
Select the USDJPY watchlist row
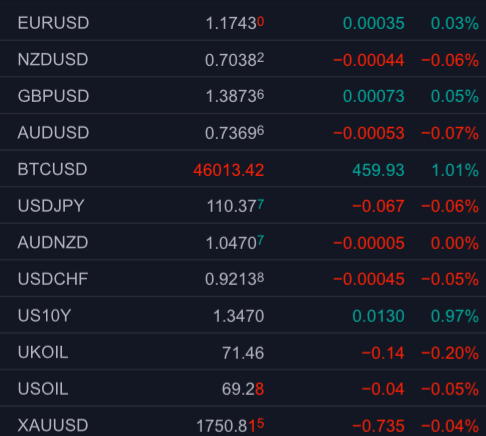(x=243, y=205)
